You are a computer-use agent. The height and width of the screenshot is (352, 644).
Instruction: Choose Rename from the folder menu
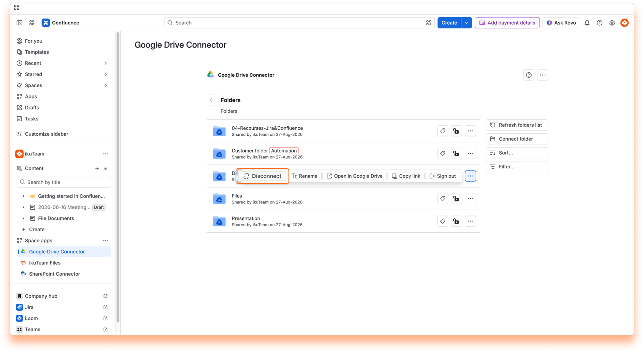305,176
